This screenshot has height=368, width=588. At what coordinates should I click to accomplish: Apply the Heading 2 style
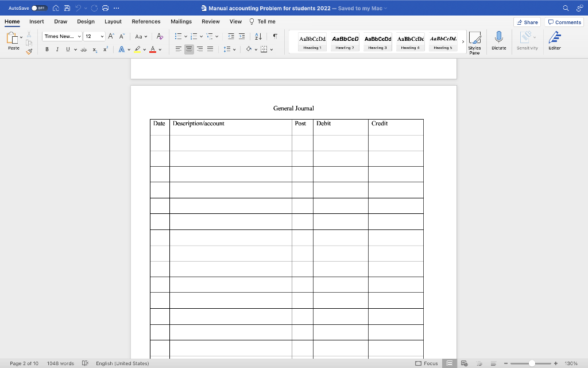345,41
